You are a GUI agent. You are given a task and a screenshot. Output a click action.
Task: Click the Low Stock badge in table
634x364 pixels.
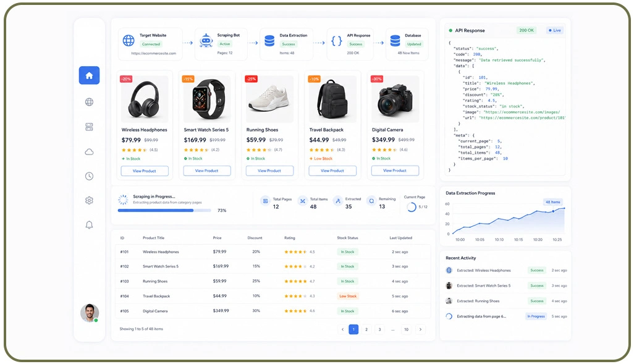[348, 296]
